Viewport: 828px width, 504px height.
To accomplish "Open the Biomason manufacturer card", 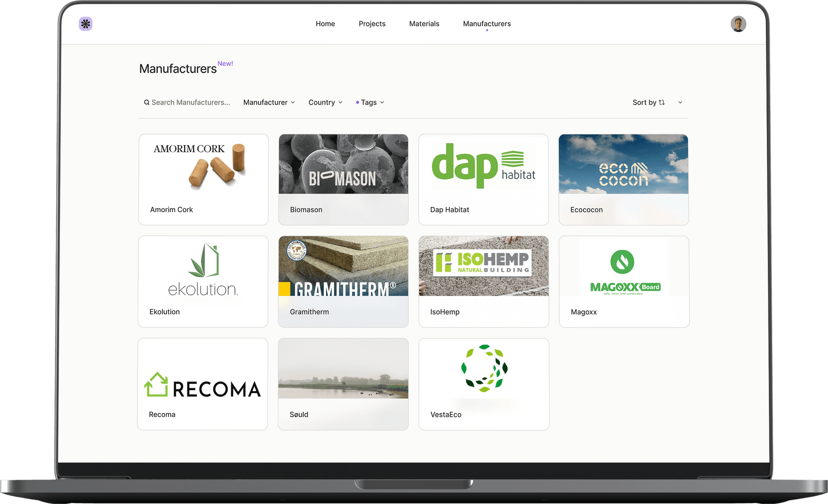I will coord(343,179).
